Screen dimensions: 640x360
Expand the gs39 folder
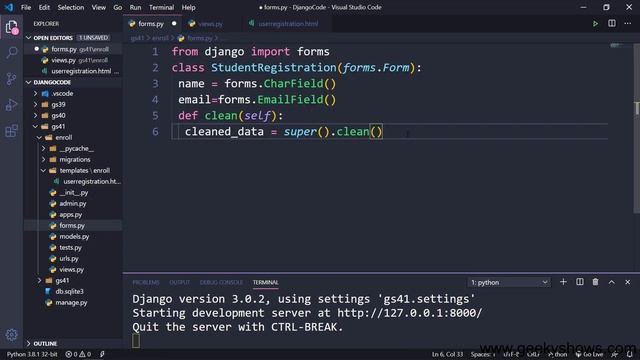36,104
